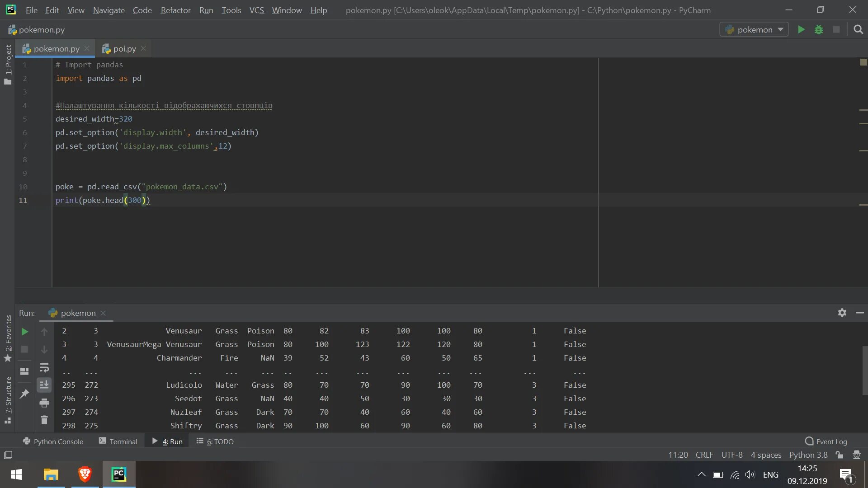Open the Project tool window
This screenshot has width=868, height=488.
8,64
